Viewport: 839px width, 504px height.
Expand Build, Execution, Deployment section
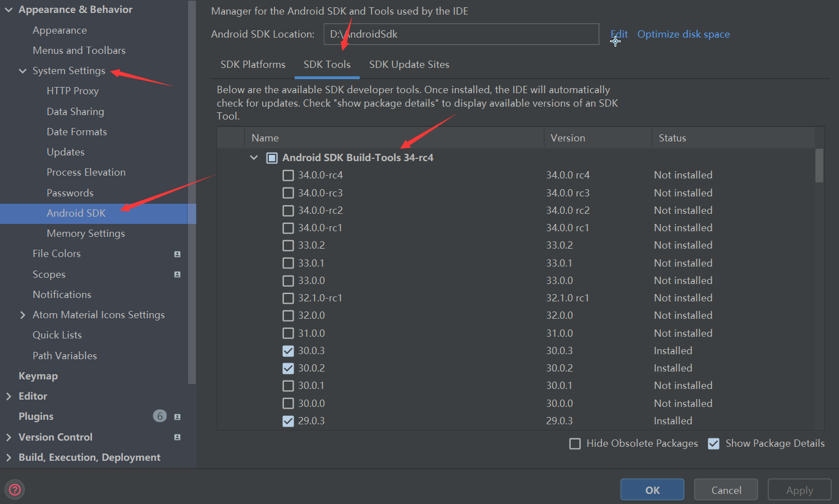tap(8, 457)
